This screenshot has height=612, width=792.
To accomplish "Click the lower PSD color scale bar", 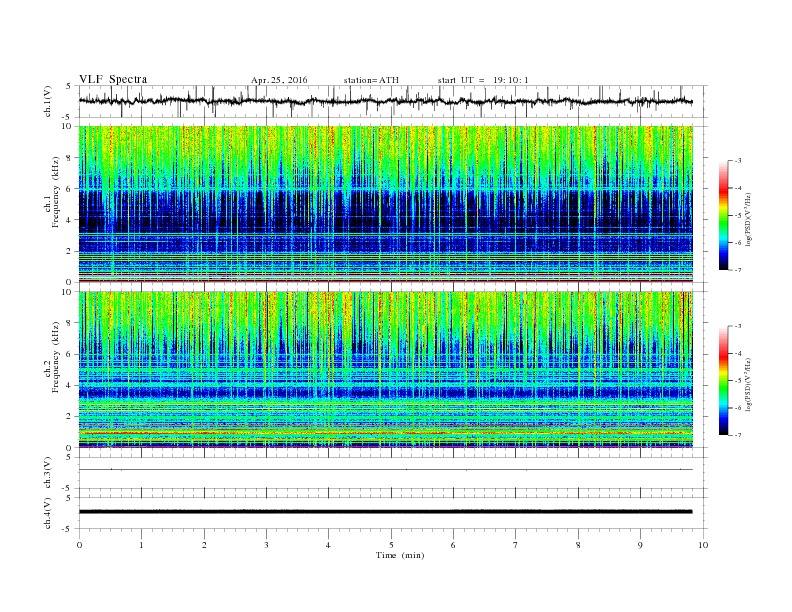I will coord(724,380).
